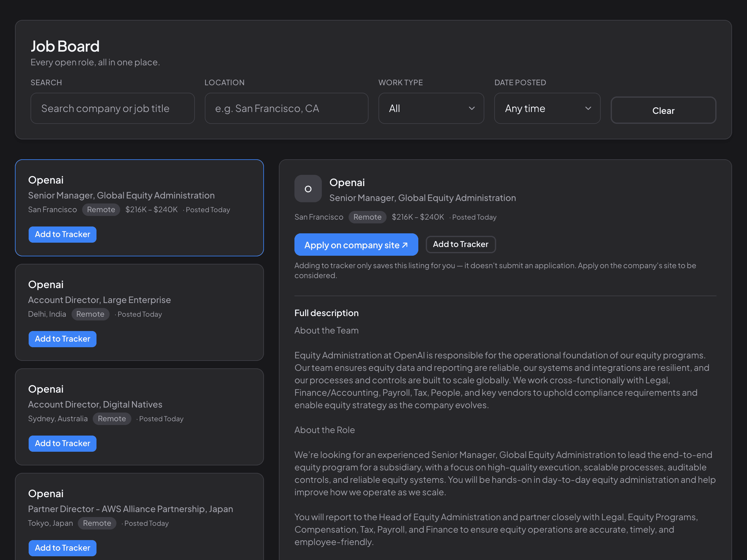Click the Clear filters button

(x=663, y=110)
